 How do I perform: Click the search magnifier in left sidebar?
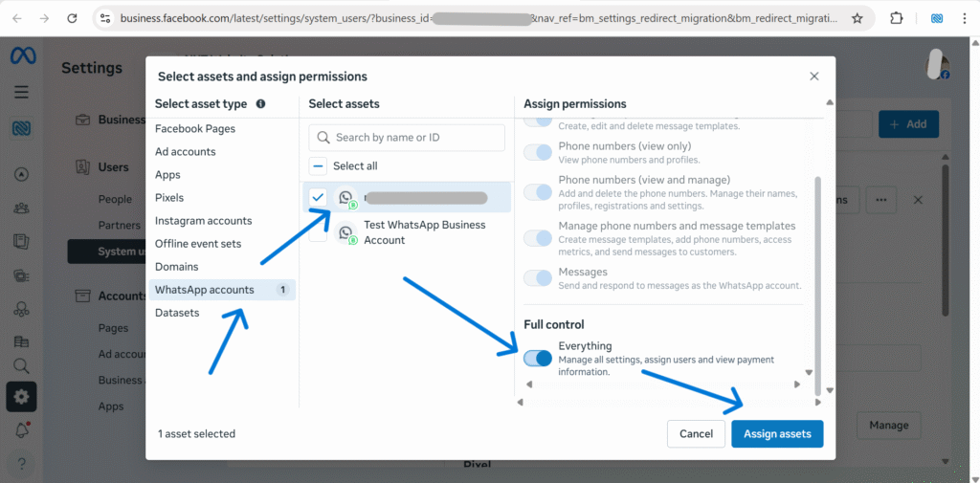pos(21,365)
